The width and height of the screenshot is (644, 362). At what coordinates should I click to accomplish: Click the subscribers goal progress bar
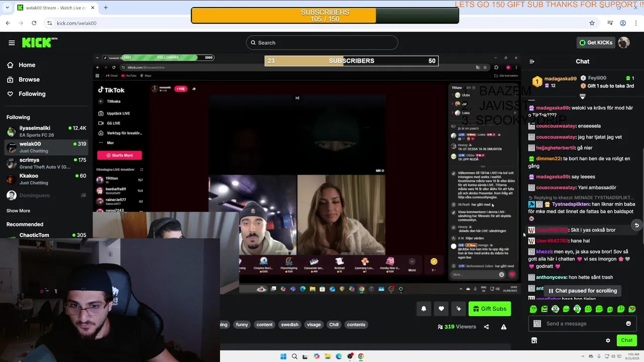pos(325,16)
